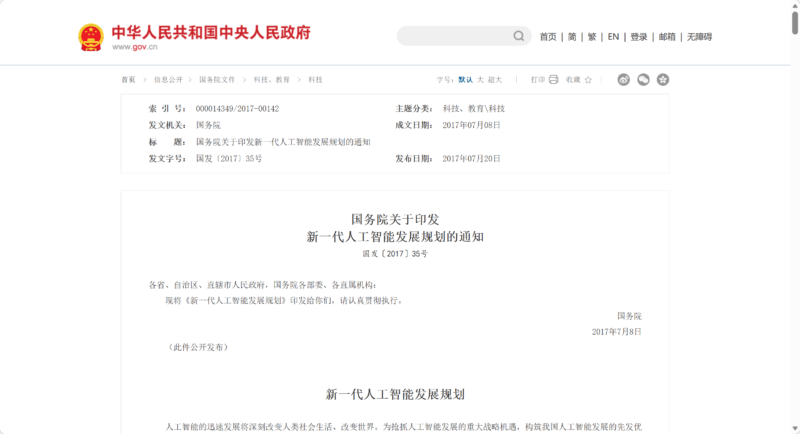Switch to EN English version
The width and height of the screenshot is (800, 434).
point(613,37)
